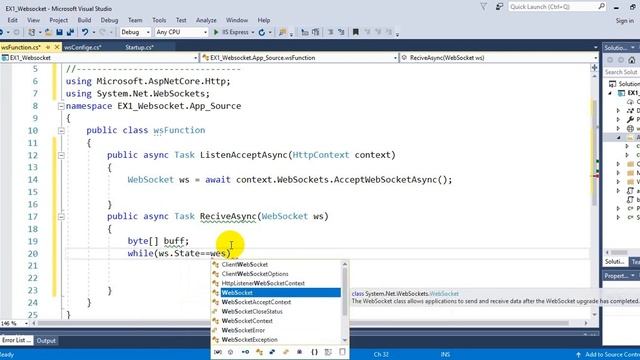Open the Build menu
640x360 pixels.
coord(84,20)
